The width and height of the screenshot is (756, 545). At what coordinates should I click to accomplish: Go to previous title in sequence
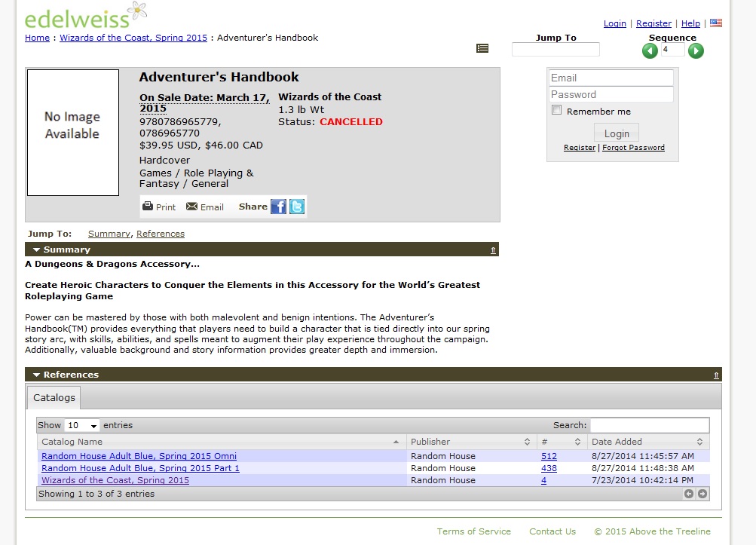pos(650,51)
